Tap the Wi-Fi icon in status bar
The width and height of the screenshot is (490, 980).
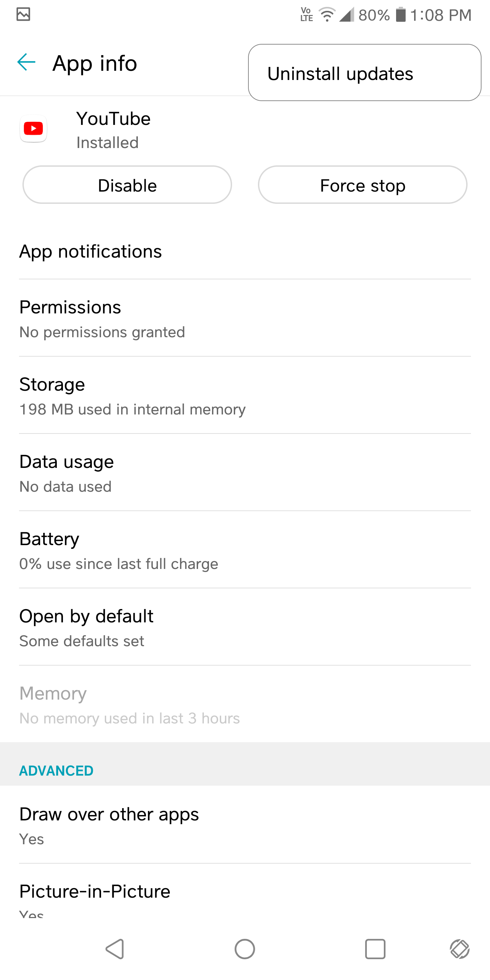[x=326, y=15]
